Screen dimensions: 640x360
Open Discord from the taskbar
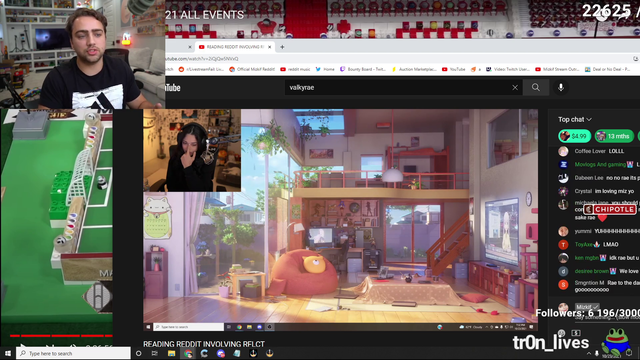220,353
